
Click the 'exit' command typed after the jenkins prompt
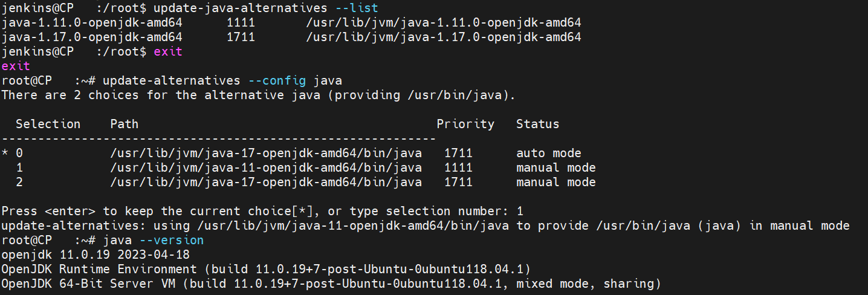point(168,52)
